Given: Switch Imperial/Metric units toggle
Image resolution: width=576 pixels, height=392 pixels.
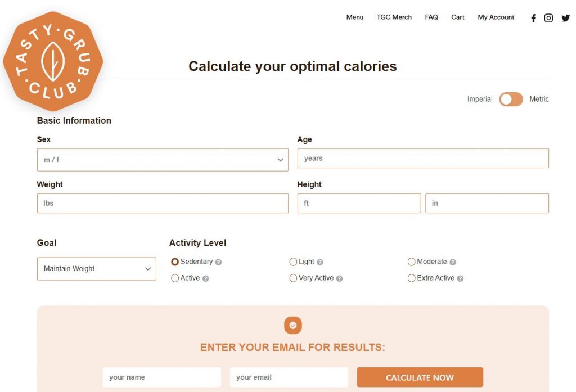Looking at the screenshot, I should [511, 99].
